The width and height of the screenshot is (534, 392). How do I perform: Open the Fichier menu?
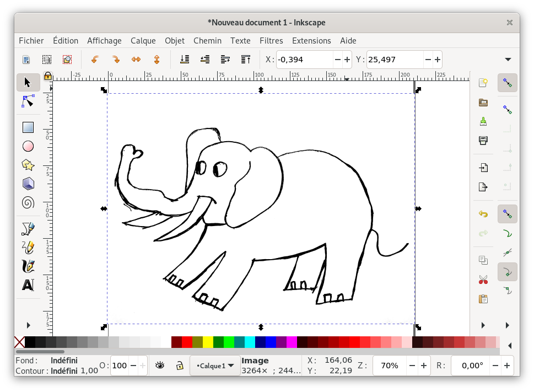[x=31, y=41]
